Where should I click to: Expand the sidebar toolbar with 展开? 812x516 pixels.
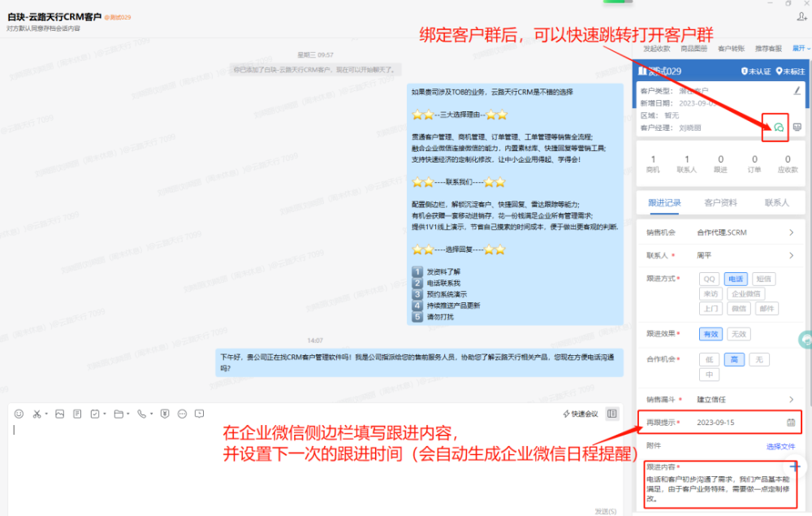[x=801, y=48]
